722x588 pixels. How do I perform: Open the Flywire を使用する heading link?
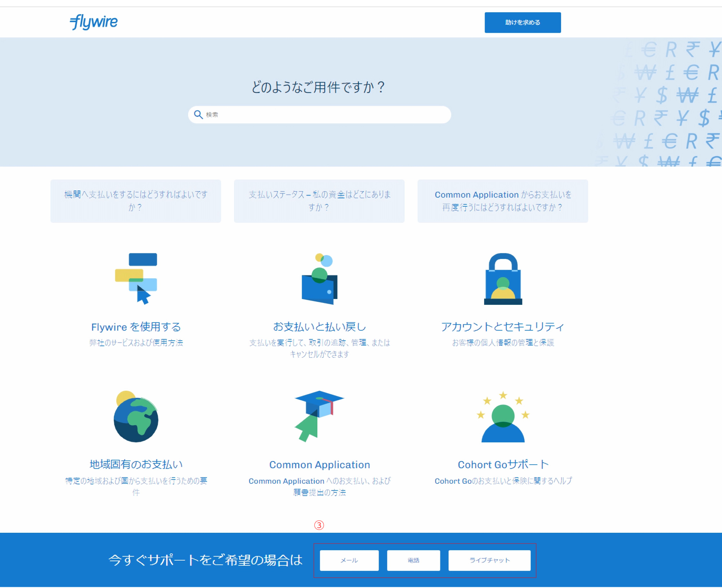(136, 327)
